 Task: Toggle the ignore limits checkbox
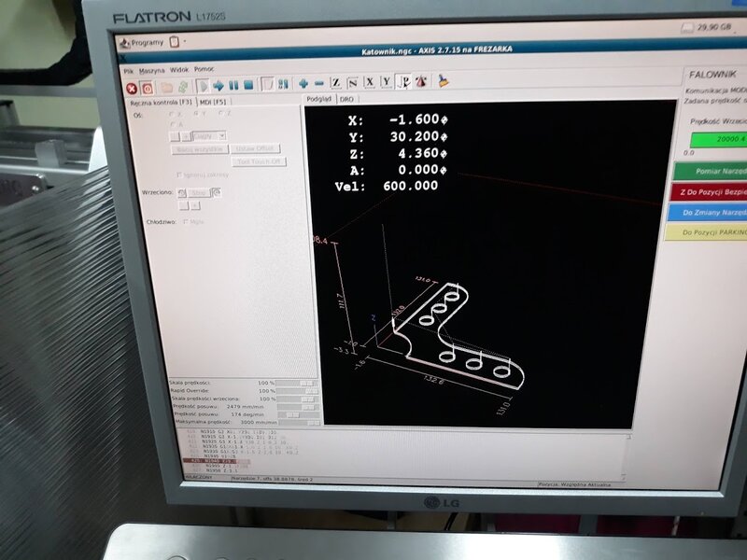click(179, 175)
